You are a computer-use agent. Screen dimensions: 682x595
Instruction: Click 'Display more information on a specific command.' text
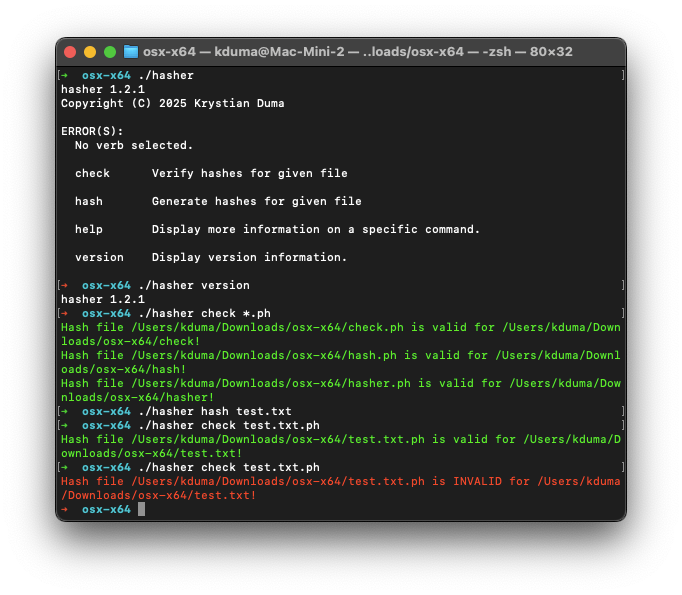tap(316, 229)
